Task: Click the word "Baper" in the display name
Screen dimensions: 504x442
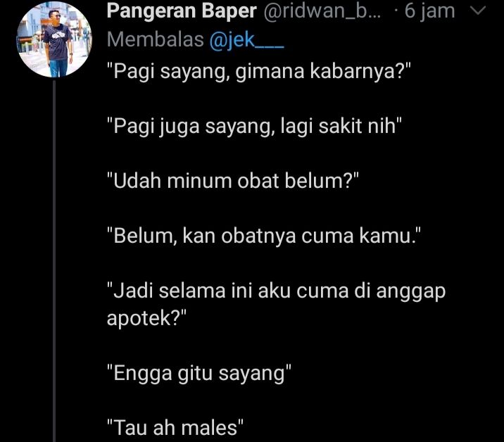Action: [x=229, y=11]
